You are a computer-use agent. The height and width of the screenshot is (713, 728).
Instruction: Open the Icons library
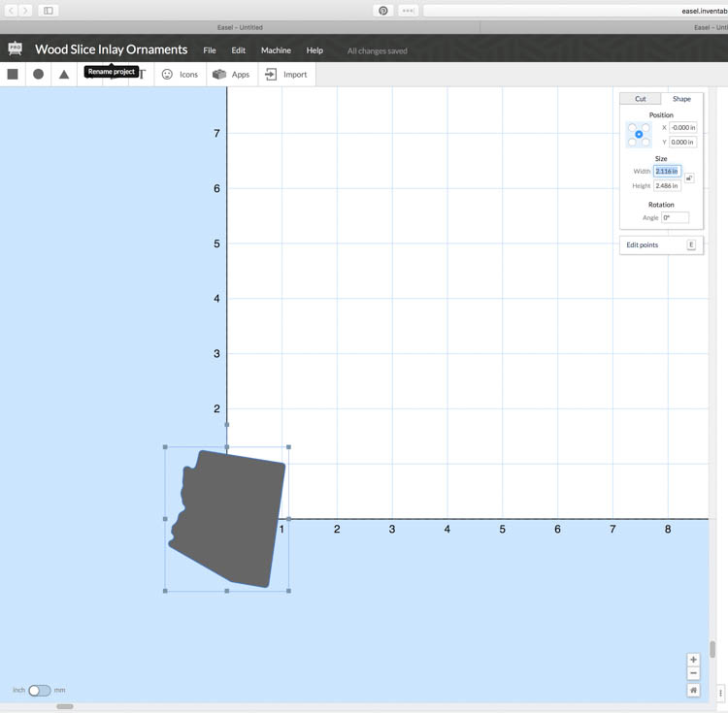click(180, 75)
